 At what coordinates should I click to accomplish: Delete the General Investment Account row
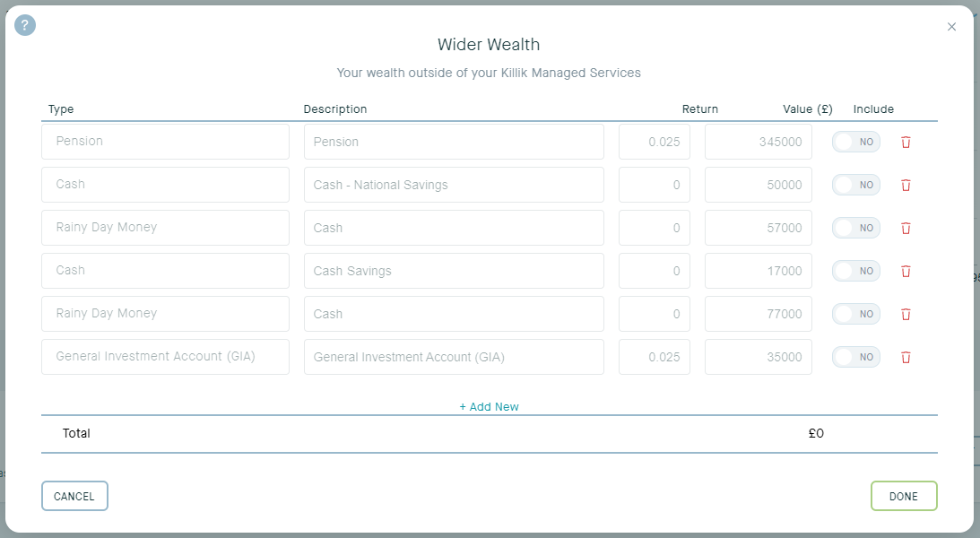tap(906, 357)
